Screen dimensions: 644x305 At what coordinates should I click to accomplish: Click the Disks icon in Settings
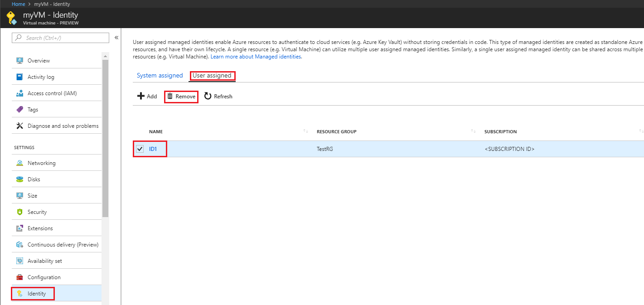[19, 179]
